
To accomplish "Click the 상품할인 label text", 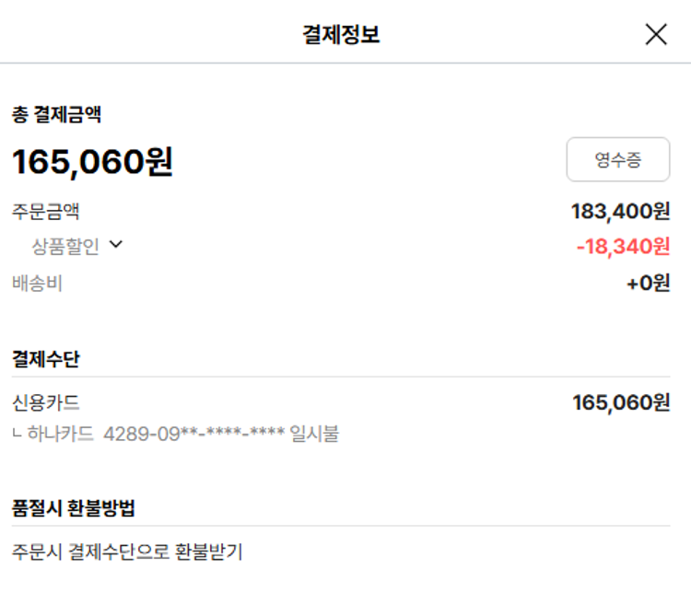I will coord(65,246).
